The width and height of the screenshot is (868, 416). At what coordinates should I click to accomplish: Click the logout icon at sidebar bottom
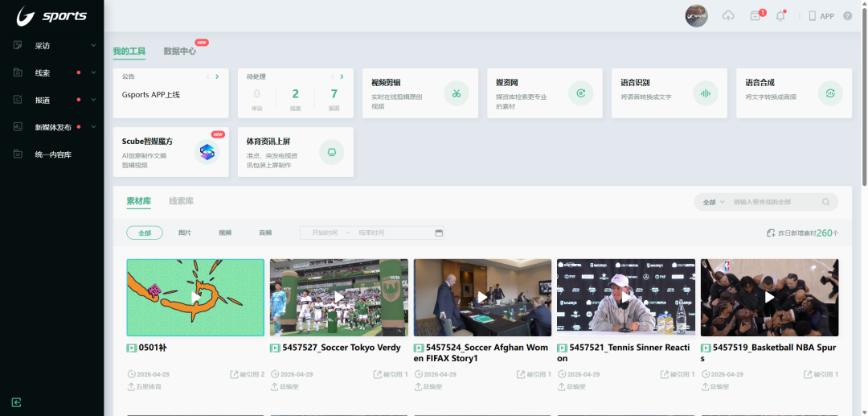(16, 402)
